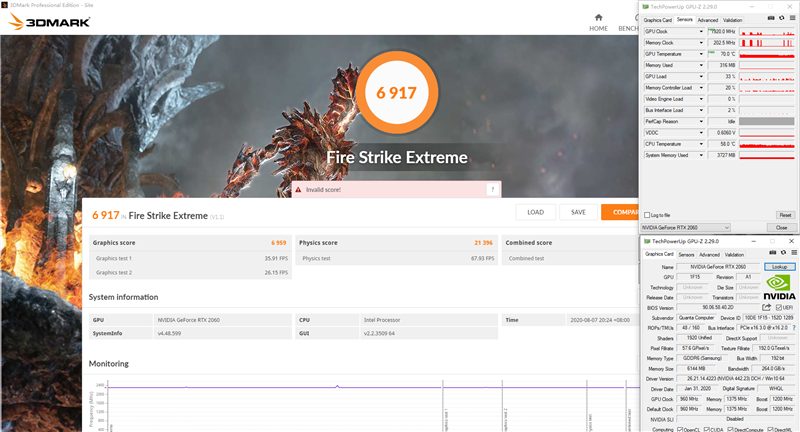
Task: Click the Bus Interface question mark icon
Action: point(794,328)
